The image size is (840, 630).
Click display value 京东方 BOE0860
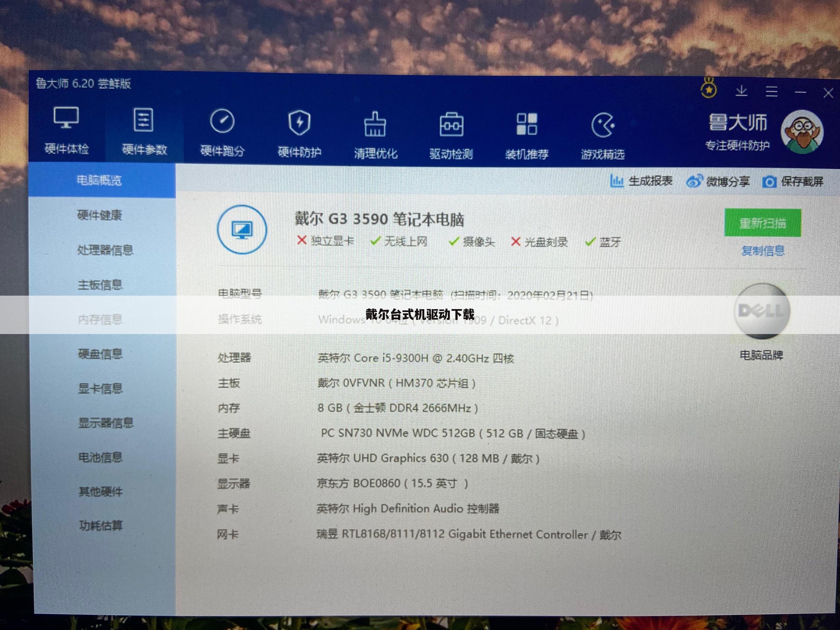tap(392, 483)
